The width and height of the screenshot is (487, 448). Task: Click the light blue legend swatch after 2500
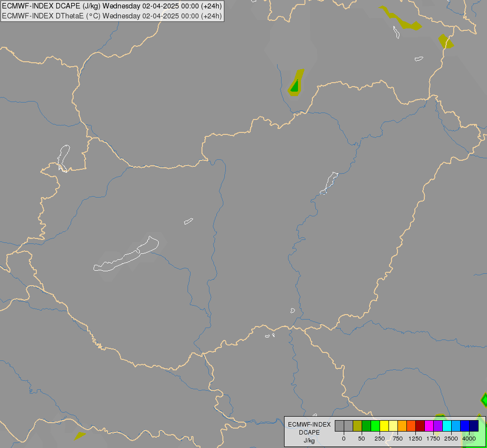[456, 426]
